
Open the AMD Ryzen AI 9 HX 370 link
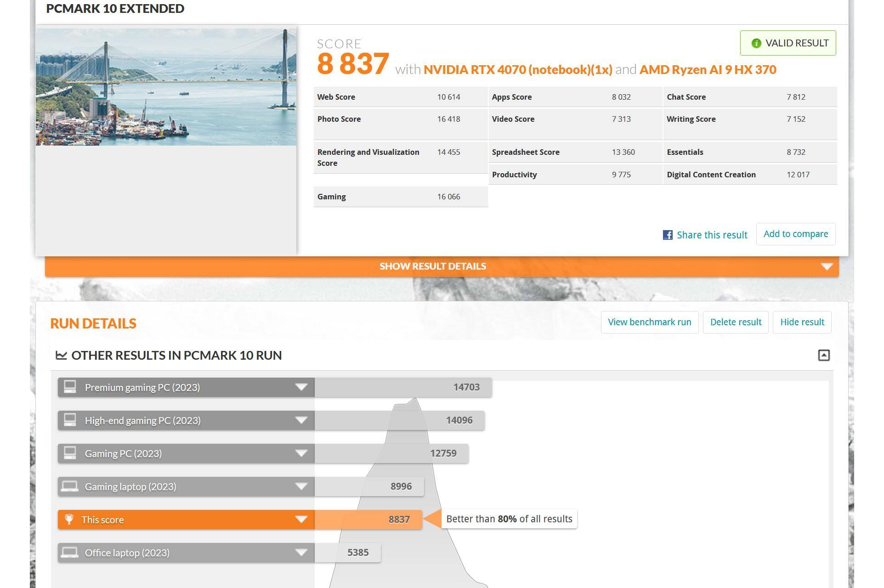(x=708, y=69)
